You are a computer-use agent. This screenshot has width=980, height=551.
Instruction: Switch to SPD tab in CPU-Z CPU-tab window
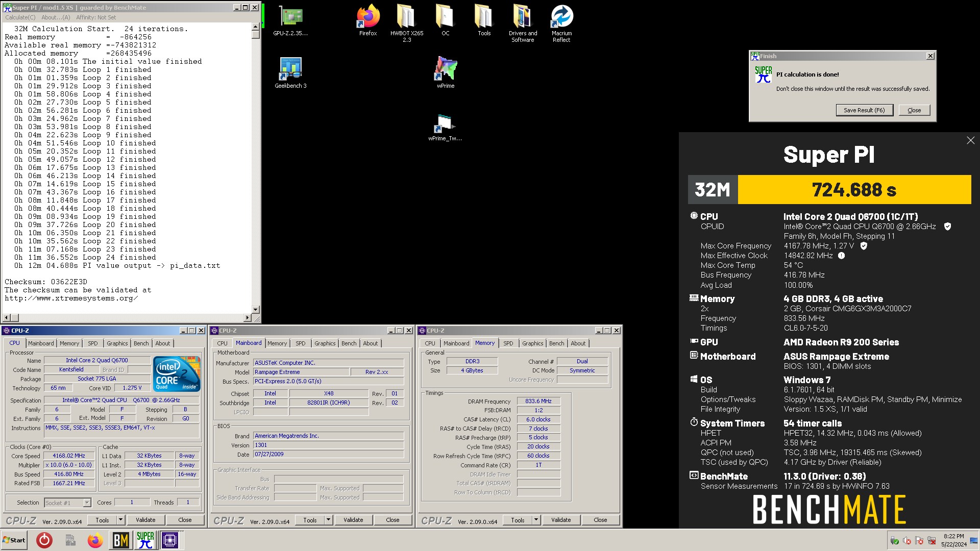[x=92, y=343]
